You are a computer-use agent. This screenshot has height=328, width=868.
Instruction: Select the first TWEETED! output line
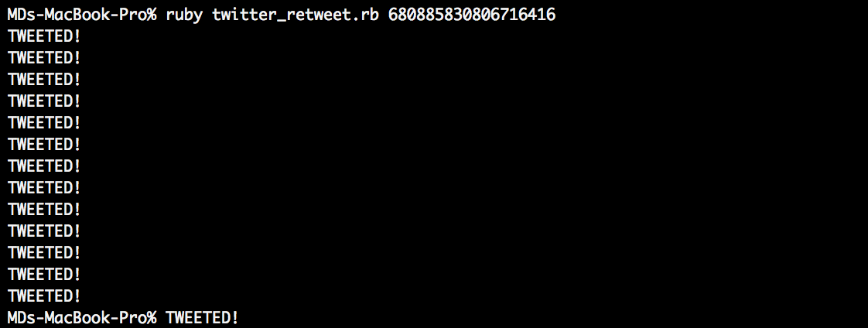tap(44, 36)
